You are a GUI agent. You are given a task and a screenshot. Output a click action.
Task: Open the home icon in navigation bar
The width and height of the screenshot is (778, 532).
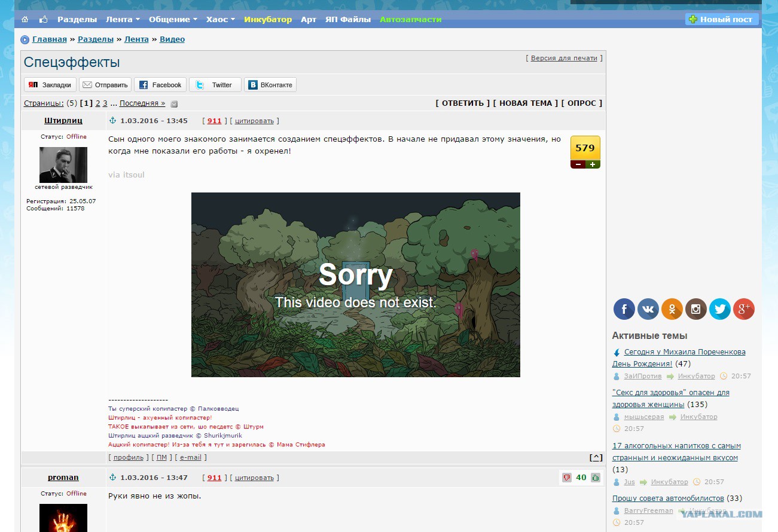point(25,20)
